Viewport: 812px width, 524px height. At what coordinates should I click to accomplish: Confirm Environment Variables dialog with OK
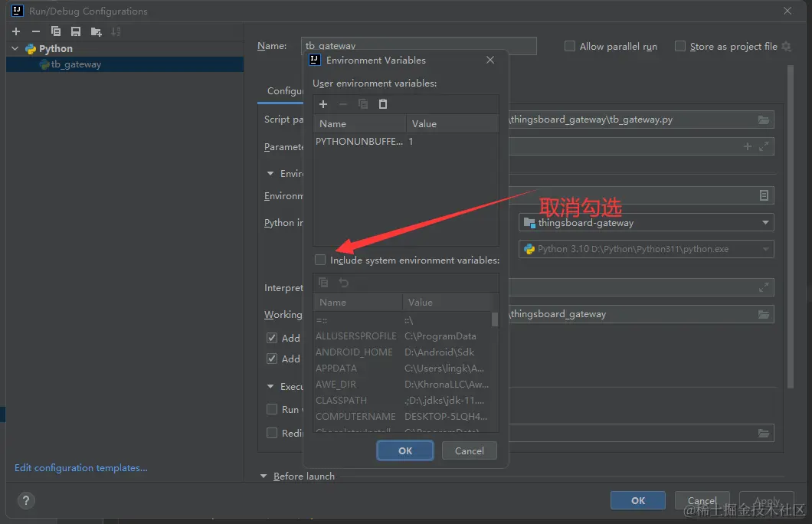[405, 451]
